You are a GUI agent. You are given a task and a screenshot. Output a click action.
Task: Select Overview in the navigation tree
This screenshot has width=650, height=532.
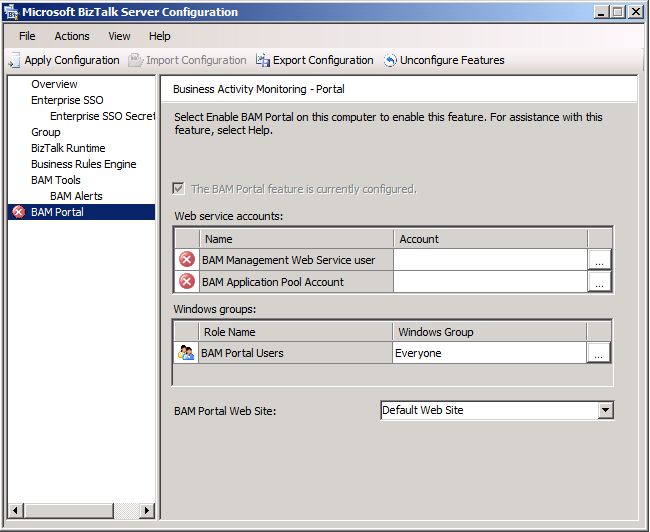[x=54, y=84]
